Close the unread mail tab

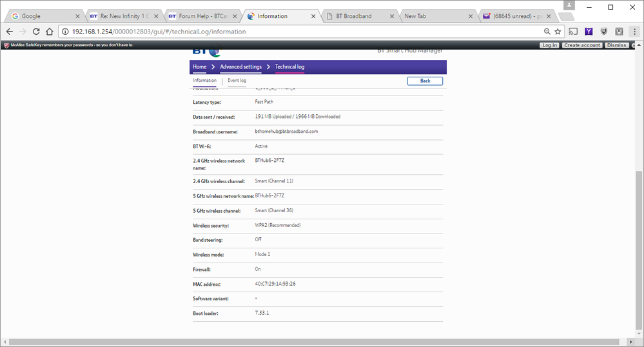[x=549, y=16]
